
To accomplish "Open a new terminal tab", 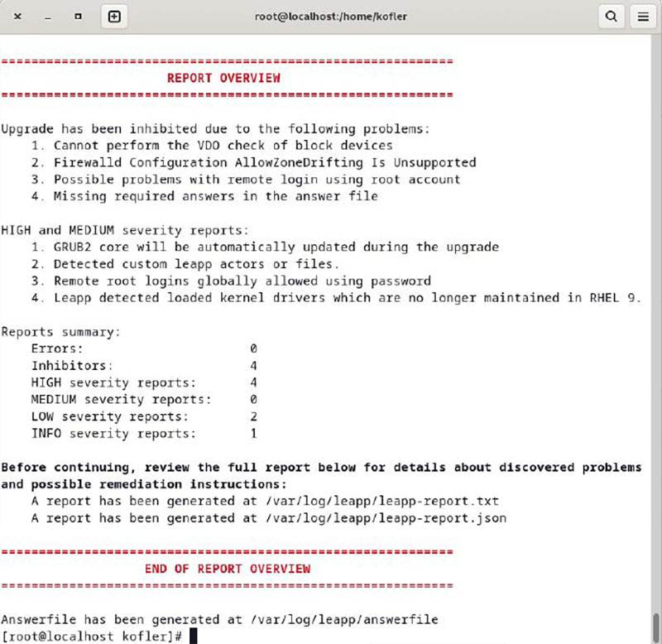I will 114,16.
